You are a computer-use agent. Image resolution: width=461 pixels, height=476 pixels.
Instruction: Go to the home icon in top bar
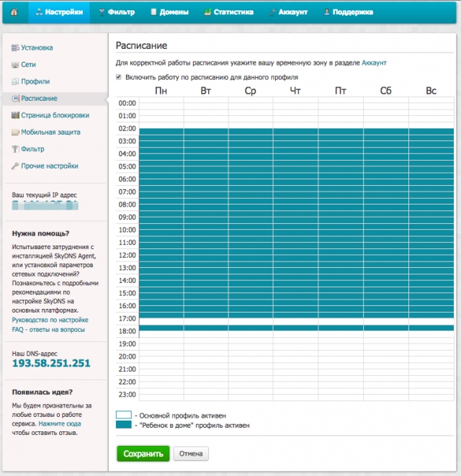[x=14, y=12]
